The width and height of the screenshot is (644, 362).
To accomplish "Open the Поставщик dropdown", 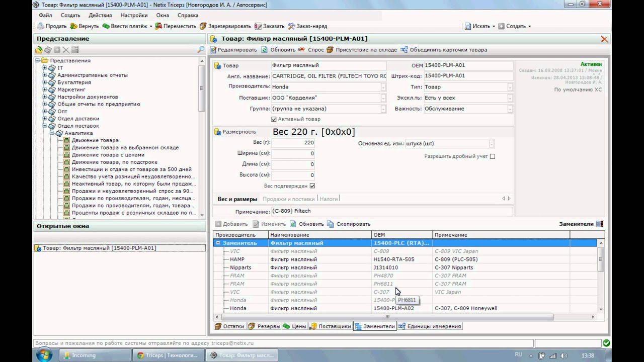I will click(x=383, y=98).
